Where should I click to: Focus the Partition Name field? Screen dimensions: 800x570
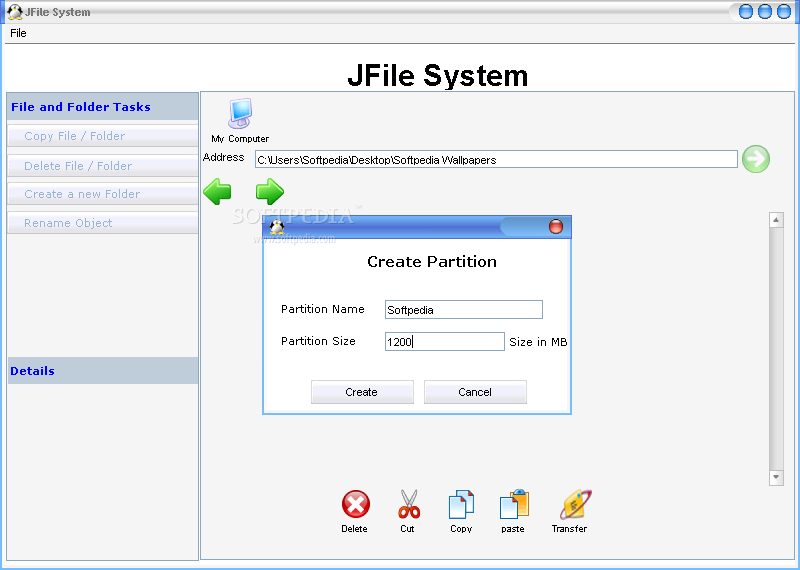pyautogui.click(x=464, y=310)
